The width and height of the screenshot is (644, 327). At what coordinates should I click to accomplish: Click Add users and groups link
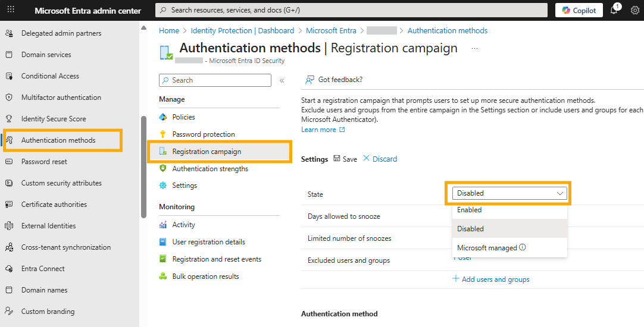tap(491, 279)
